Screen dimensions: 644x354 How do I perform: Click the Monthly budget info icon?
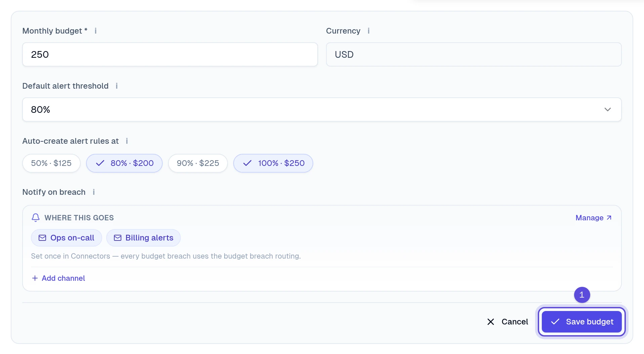click(95, 31)
